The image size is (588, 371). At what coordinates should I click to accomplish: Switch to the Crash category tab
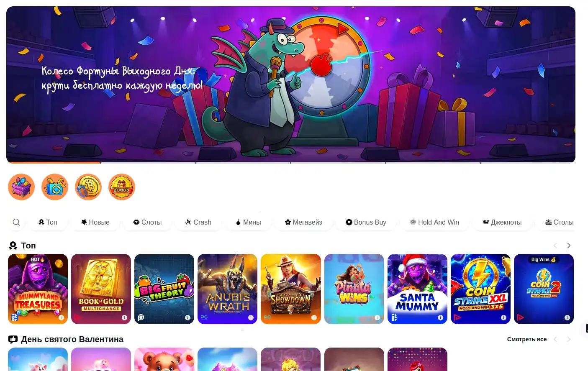click(198, 222)
